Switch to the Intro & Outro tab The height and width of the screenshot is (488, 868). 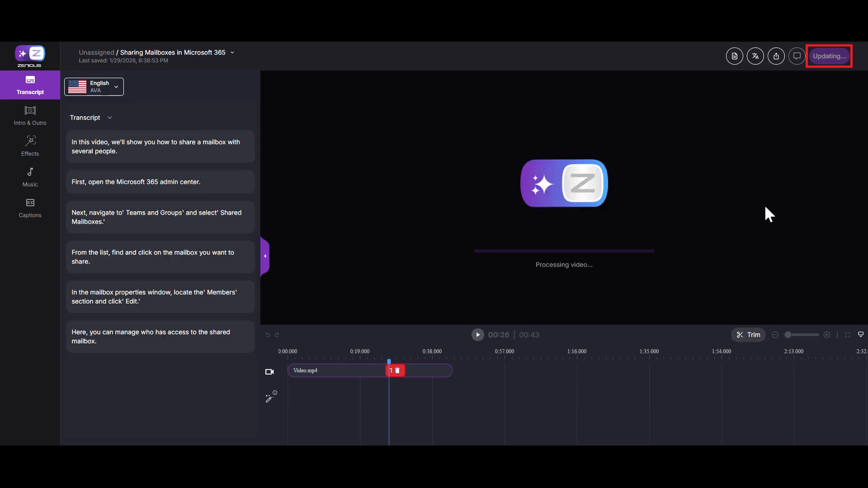click(x=30, y=116)
